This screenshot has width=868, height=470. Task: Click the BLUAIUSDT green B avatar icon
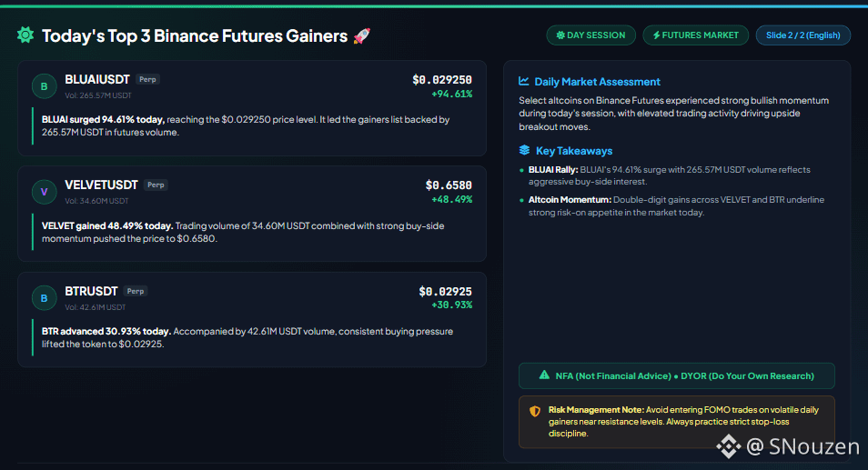pyautogui.click(x=45, y=86)
